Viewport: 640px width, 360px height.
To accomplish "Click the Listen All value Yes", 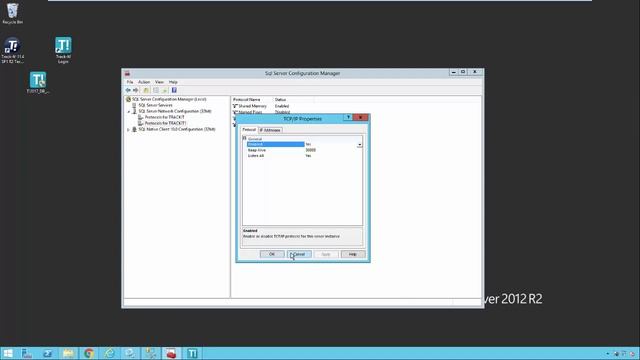I will tap(308, 156).
